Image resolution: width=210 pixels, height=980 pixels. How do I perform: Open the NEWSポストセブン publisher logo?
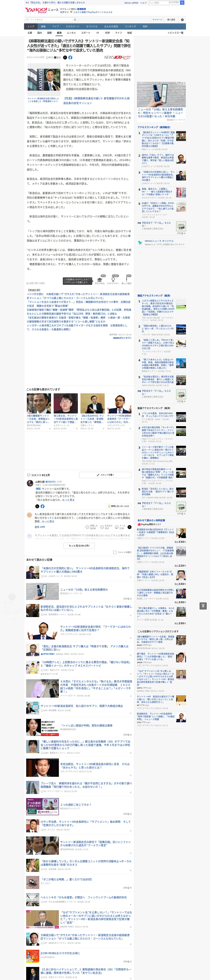point(117,57)
